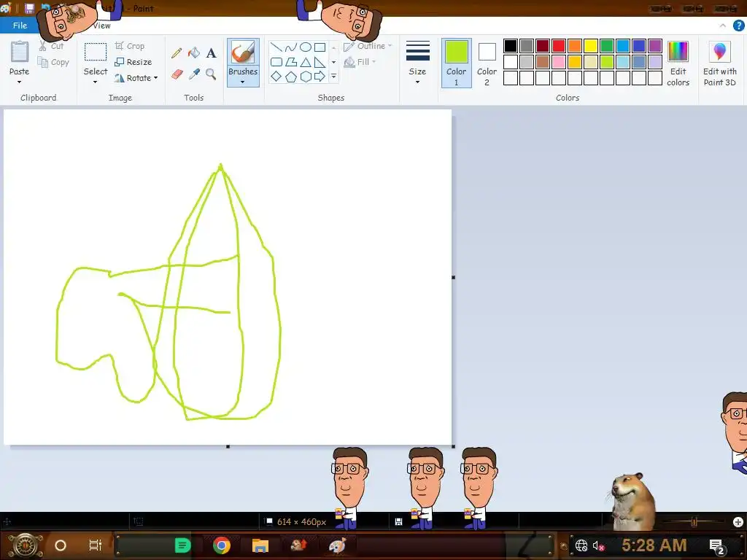The image size is (747, 560).
Task: Choose the Rectangle shape
Action: click(x=320, y=47)
